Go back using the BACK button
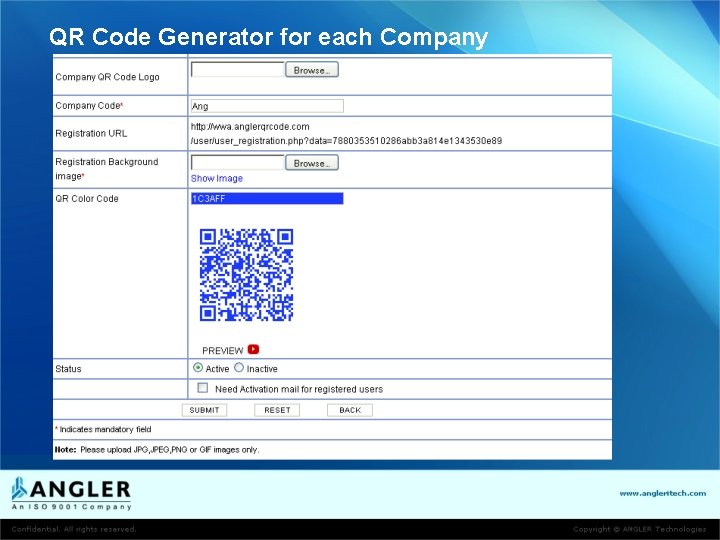The width and height of the screenshot is (720, 540). [x=350, y=410]
